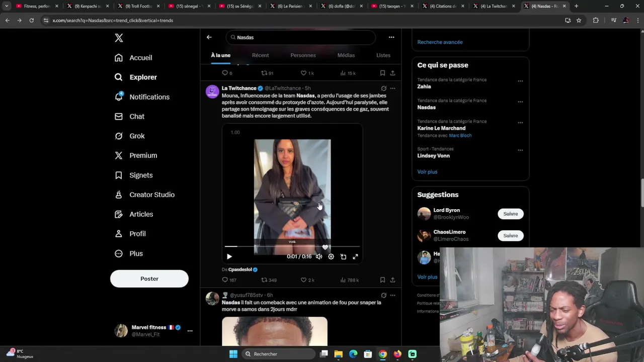Open more options for Karine Le Marchand trend
644x362 pixels.
(520, 123)
